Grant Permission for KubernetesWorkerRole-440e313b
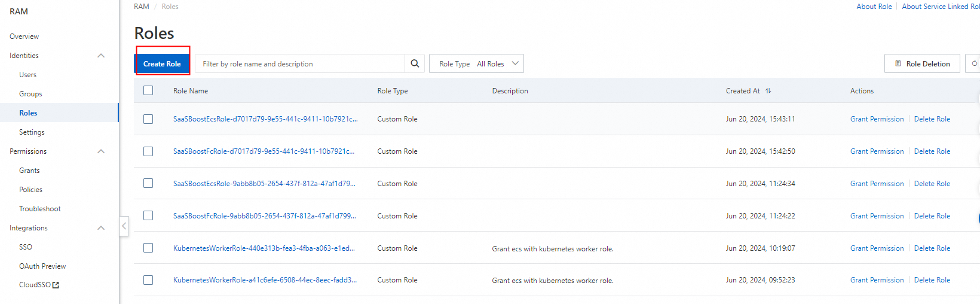The height and width of the screenshot is (304, 980). [877, 248]
